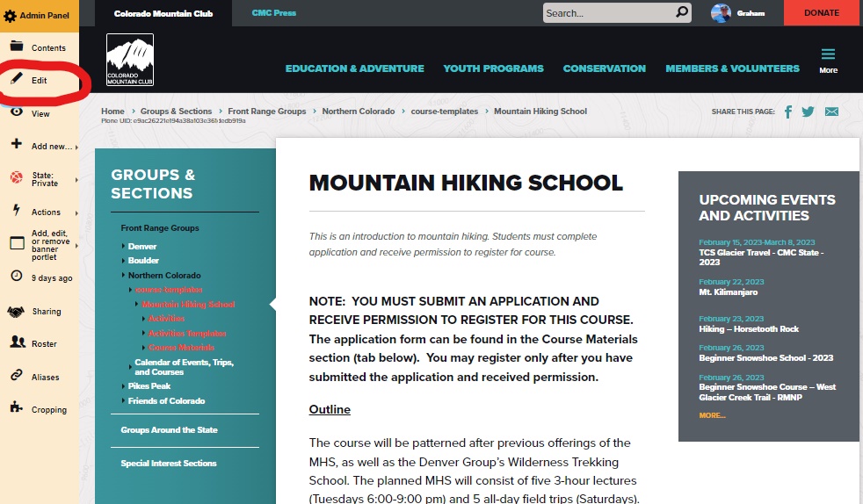
Task: Open the Mt. Kilimanjaro event
Action: coord(729,292)
